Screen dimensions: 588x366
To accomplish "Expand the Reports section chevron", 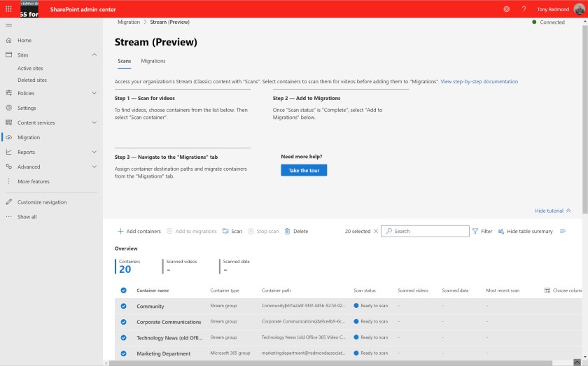I will coord(94,152).
